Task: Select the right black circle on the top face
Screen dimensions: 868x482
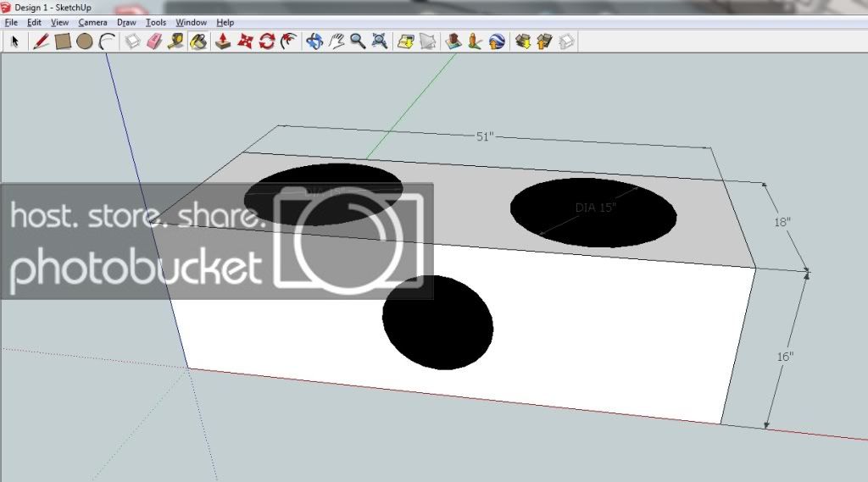Action: coord(593,212)
